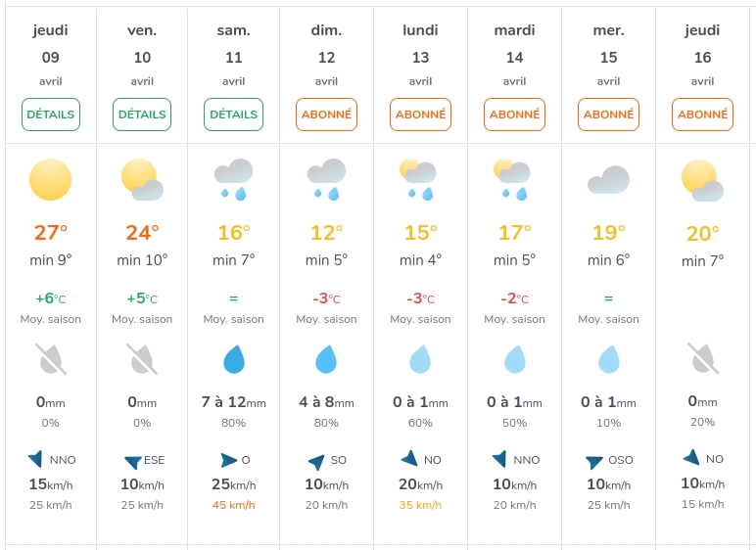Open DÉTAILS for jeudi 09 avril
Image resolution: width=756 pixels, height=550 pixels.
point(51,115)
